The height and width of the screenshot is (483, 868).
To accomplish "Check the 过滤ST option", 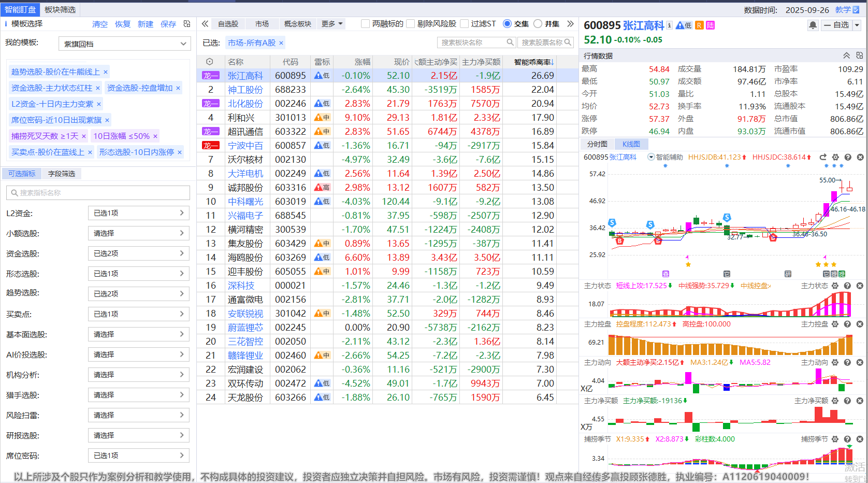I will pyautogui.click(x=465, y=24).
